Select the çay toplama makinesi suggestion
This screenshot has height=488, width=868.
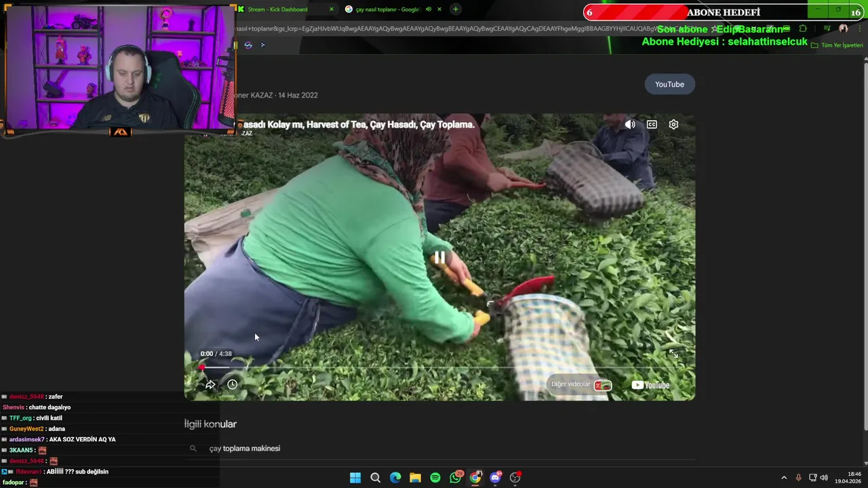click(x=244, y=448)
